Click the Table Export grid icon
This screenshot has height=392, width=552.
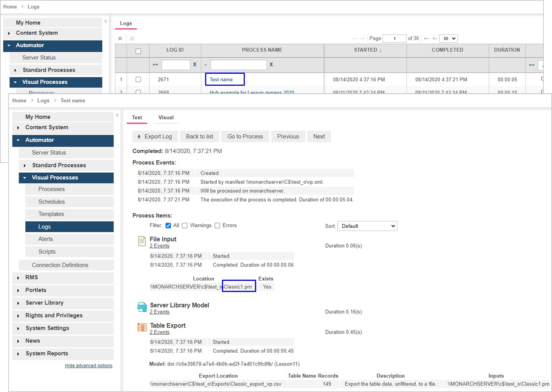(142, 328)
